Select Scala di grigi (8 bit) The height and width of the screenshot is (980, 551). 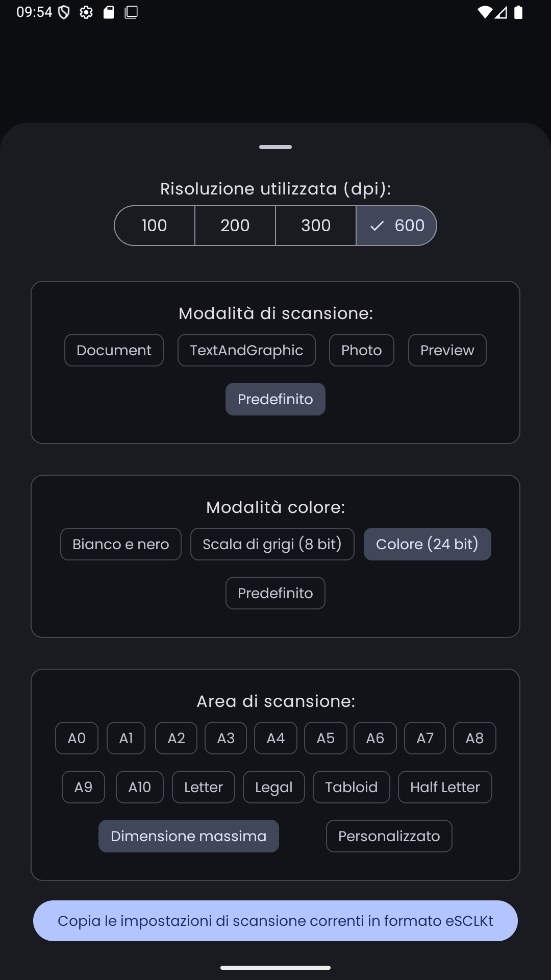pos(272,544)
